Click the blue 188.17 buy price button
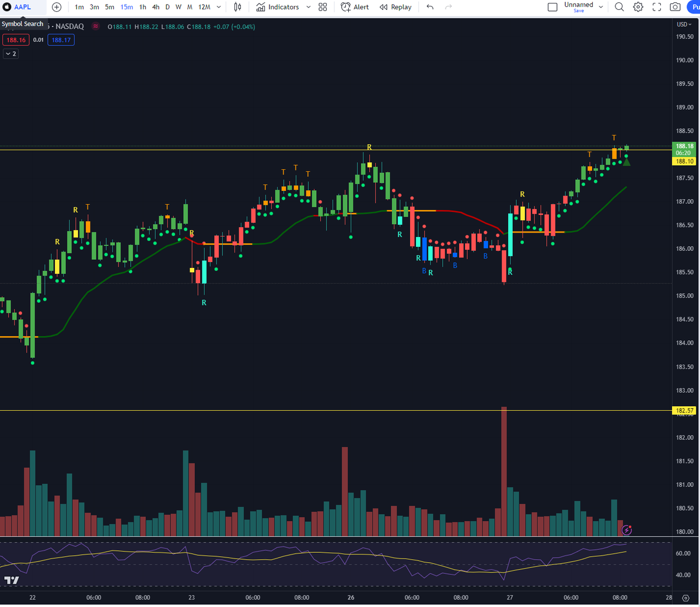This screenshot has height=607, width=700. [x=61, y=40]
